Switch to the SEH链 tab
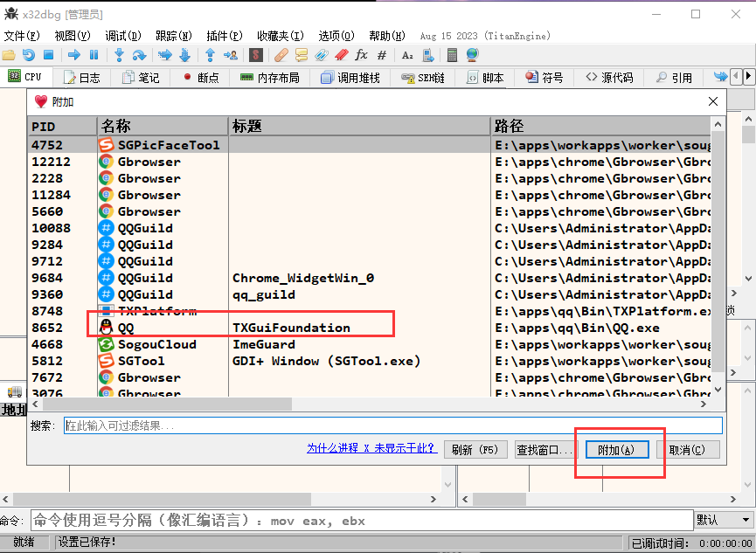This screenshot has width=756, height=553. point(423,78)
